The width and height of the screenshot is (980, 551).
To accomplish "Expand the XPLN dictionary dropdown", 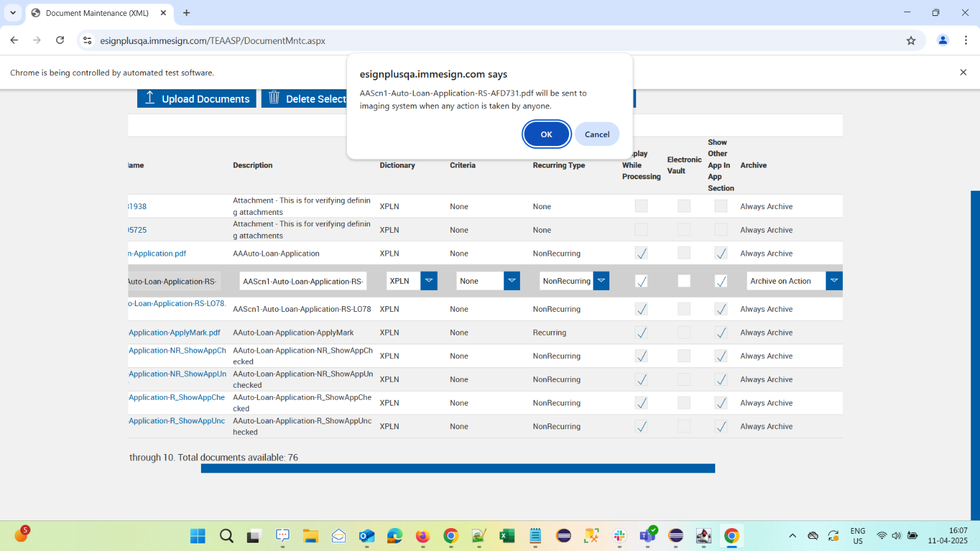I will pos(429,281).
